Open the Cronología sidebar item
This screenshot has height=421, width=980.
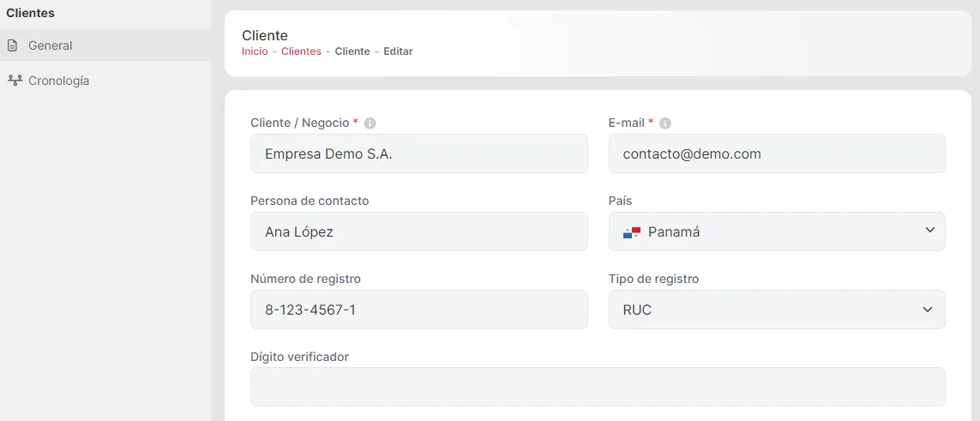tap(58, 81)
